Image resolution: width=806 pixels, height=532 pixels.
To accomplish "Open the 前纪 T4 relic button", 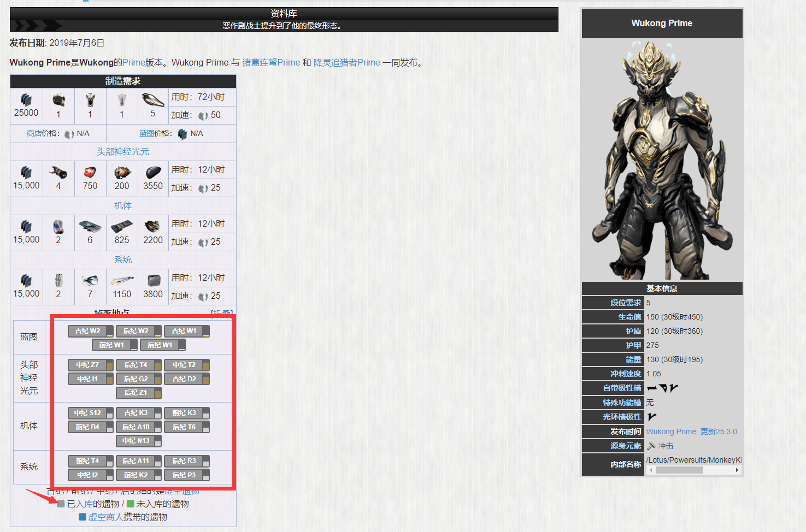I will click(91, 461).
